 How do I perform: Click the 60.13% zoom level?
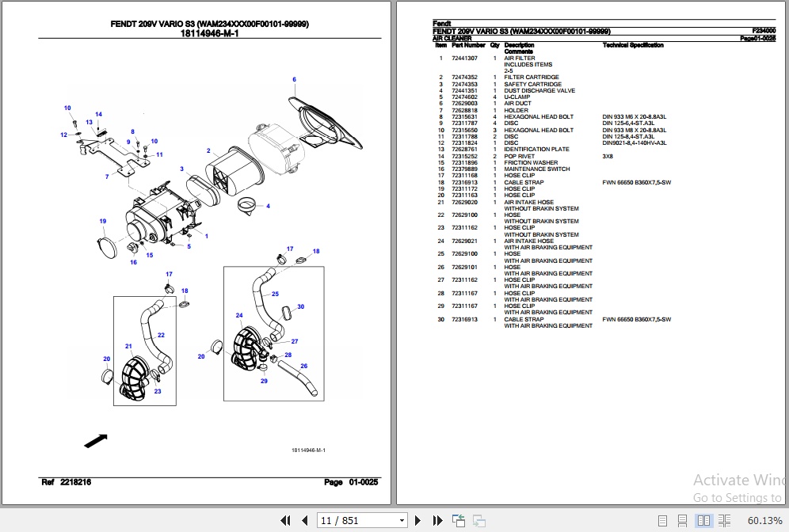764,520
